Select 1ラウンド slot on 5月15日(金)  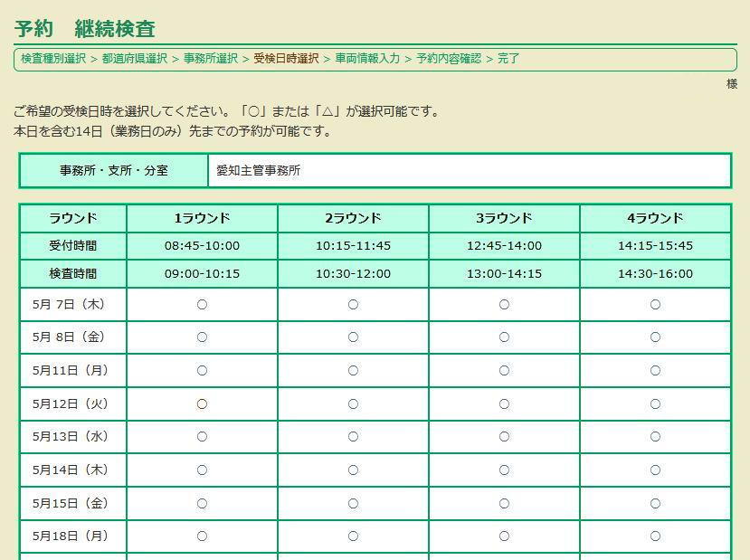(x=202, y=504)
